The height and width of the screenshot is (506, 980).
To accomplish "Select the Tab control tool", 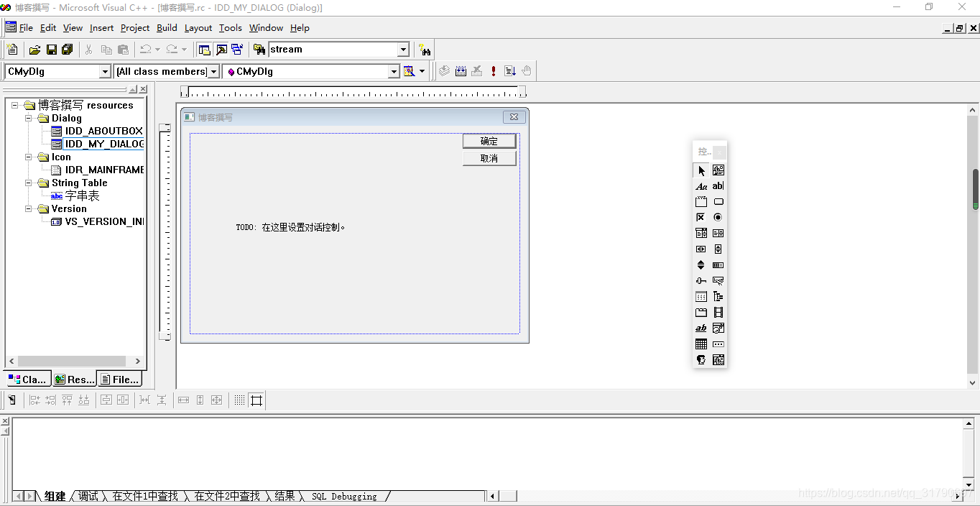I will pos(701,312).
